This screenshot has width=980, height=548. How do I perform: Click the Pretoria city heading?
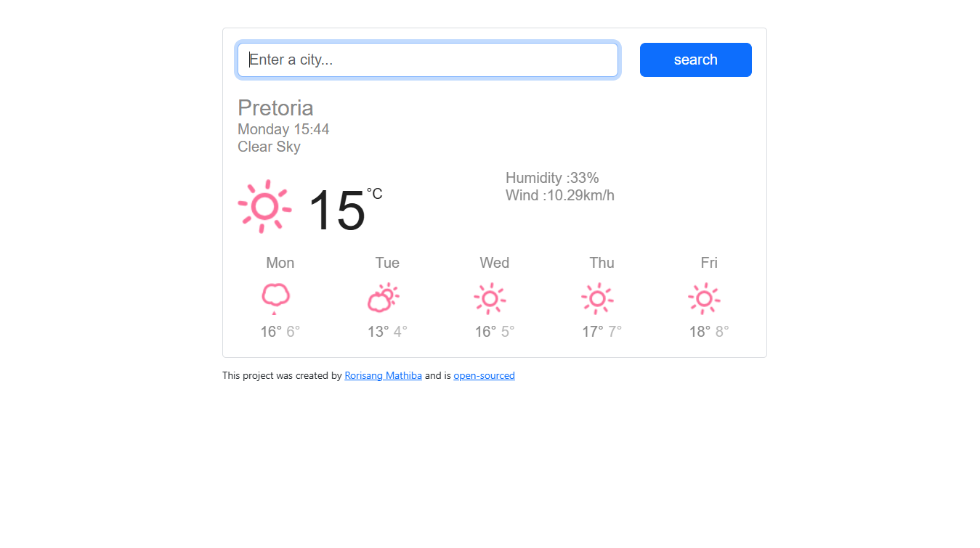tap(275, 108)
